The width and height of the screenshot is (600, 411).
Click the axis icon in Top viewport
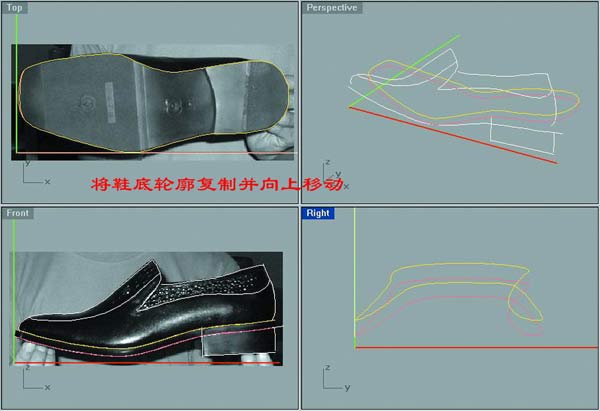36,173
